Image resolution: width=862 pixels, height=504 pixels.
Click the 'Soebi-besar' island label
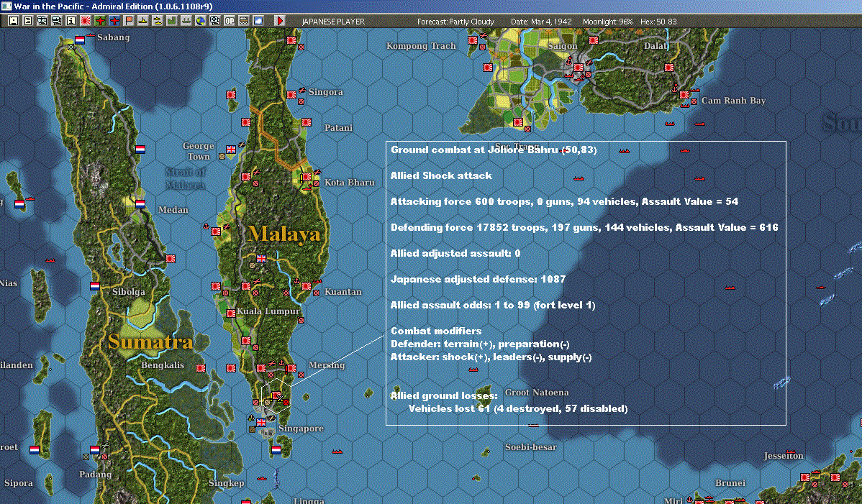(x=530, y=447)
